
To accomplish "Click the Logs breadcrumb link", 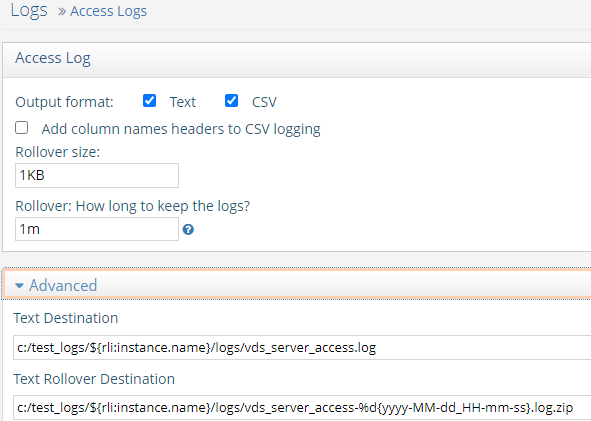I will pos(29,10).
